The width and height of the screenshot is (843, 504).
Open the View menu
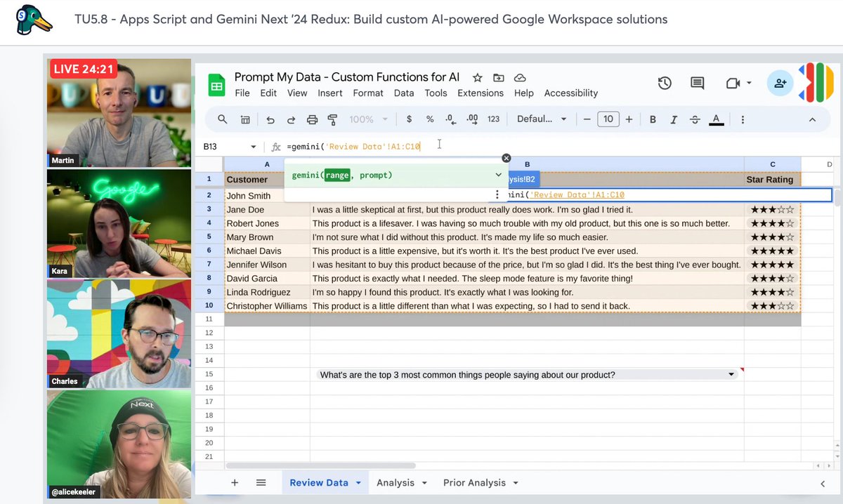297,93
